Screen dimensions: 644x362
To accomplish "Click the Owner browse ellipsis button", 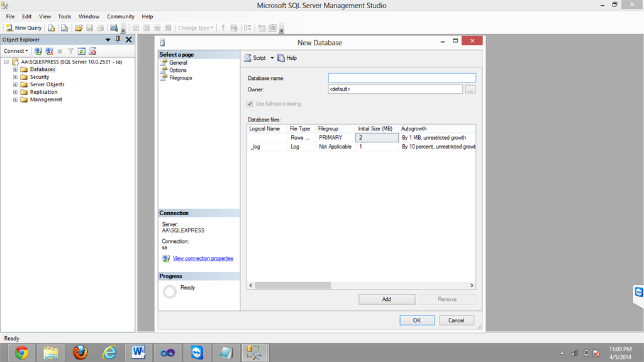I will point(470,89).
